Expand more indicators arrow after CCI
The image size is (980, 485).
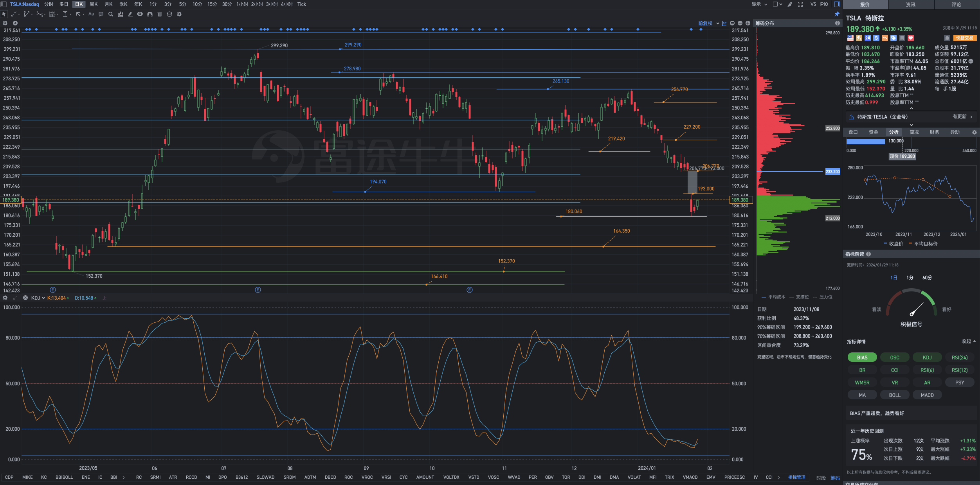pos(779,478)
